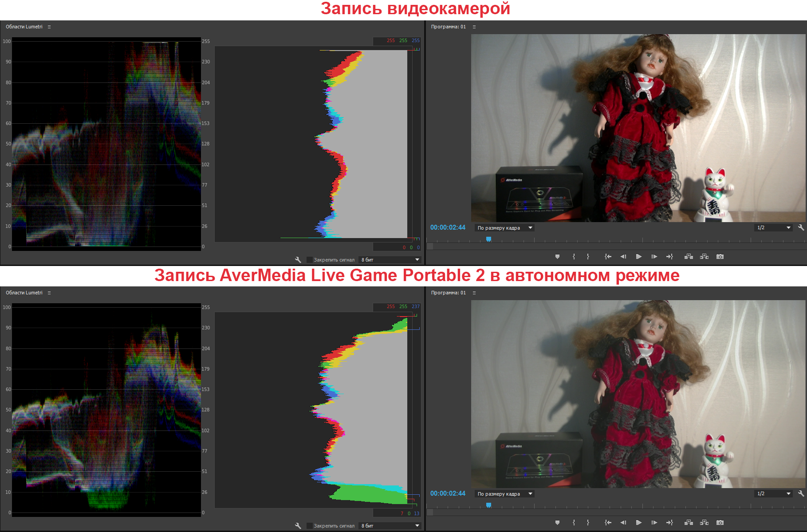Open top 'По размеру кадра' zoom dropdown
The height and width of the screenshot is (532, 807).
point(504,228)
